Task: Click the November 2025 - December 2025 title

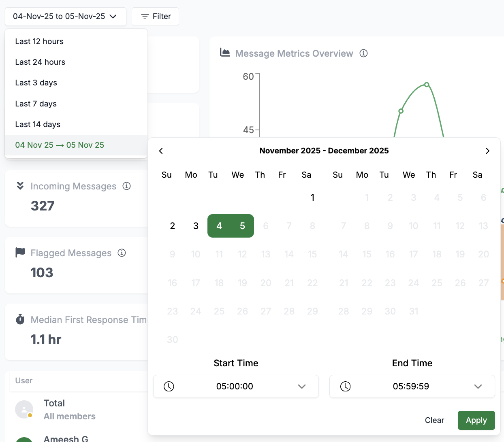Action: pos(324,151)
